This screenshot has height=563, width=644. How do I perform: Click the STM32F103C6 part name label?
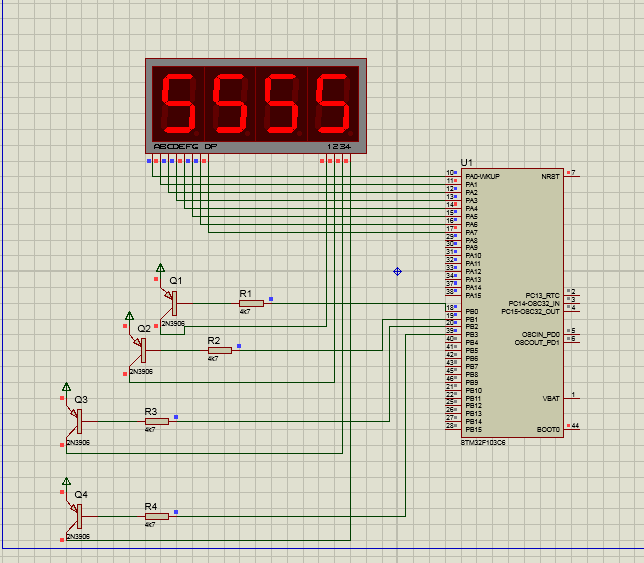[483, 443]
